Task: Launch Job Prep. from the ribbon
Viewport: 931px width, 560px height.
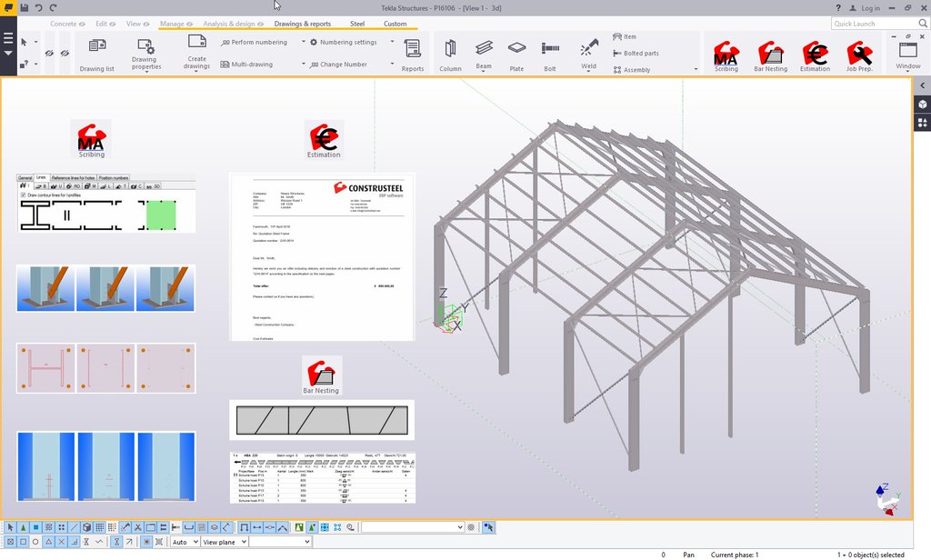Action: point(859,56)
